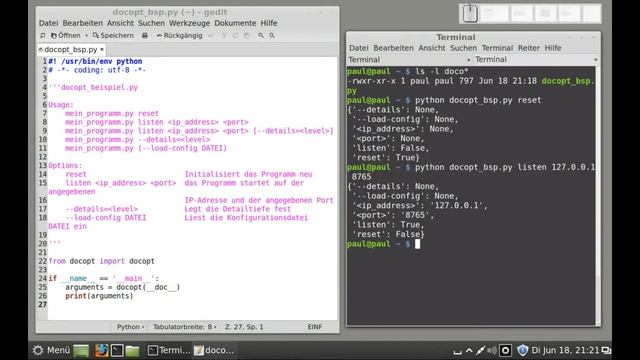Screen dimensions: 640x360
Task: Click the Öffnen button in gedit
Action: 66,36
